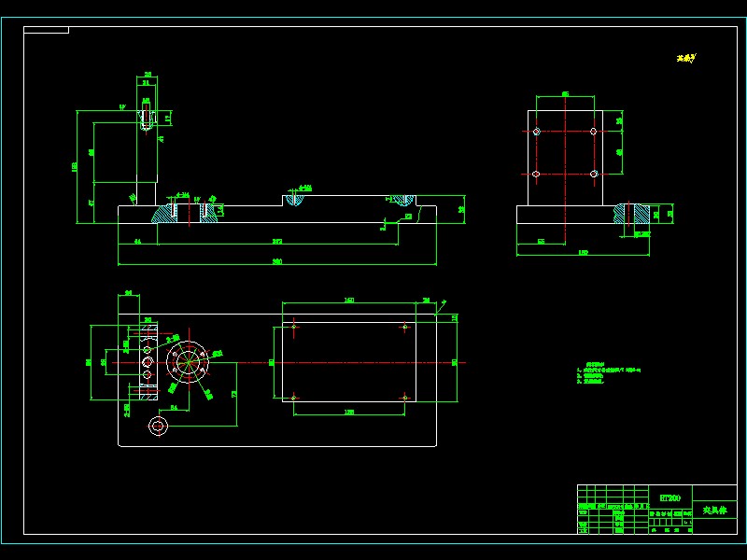Viewport: 747px width, 560px height.
Task: Click the center of the flange circle in plan view
Action: (x=190, y=362)
